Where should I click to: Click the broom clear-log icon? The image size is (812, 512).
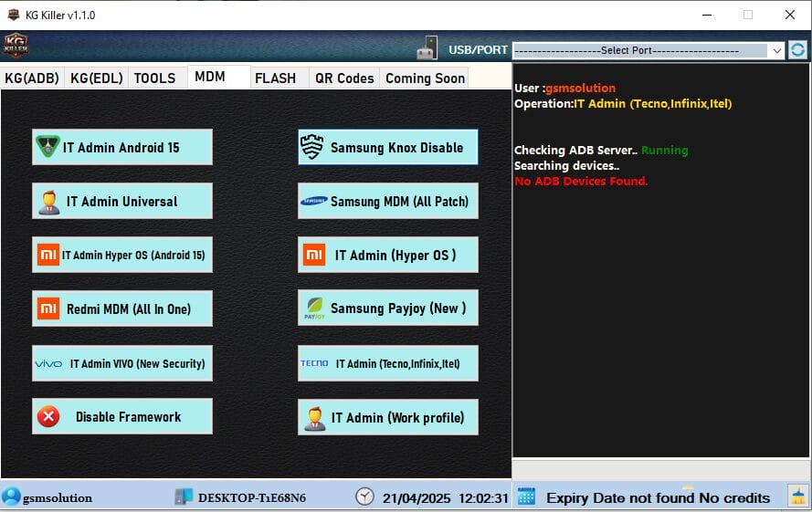coord(798,496)
